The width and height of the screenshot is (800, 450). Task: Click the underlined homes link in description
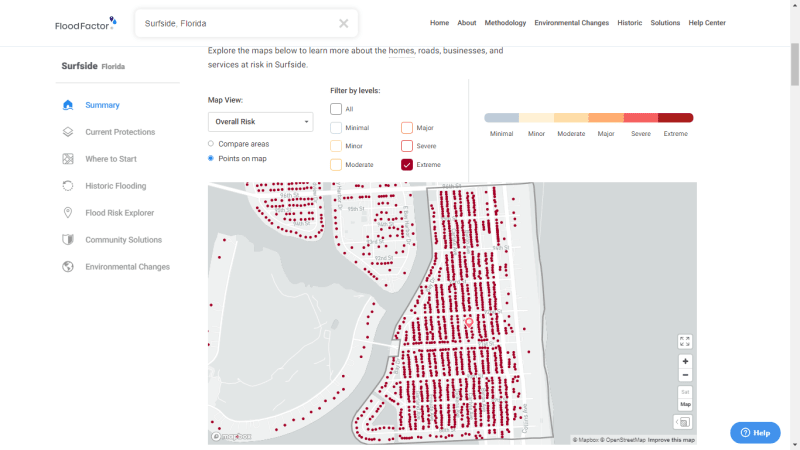(402, 51)
